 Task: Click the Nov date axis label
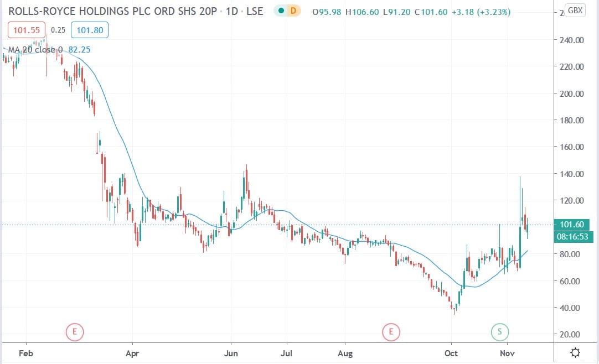[x=507, y=353]
